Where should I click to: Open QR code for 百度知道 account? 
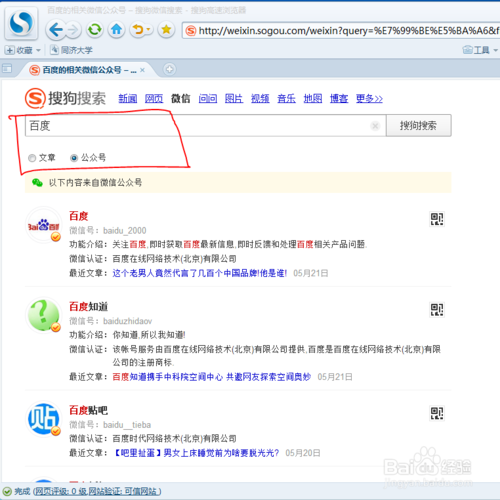pyautogui.click(x=437, y=309)
